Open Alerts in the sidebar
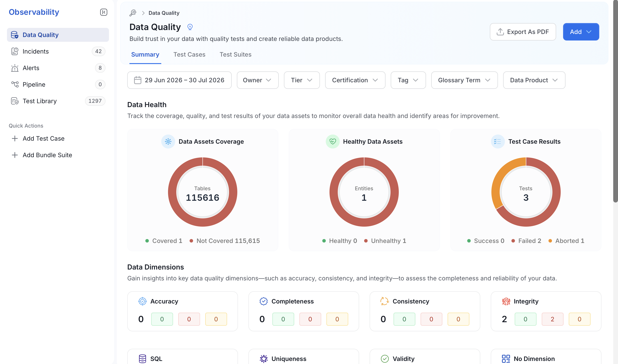618x364 pixels. tap(58, 68)
